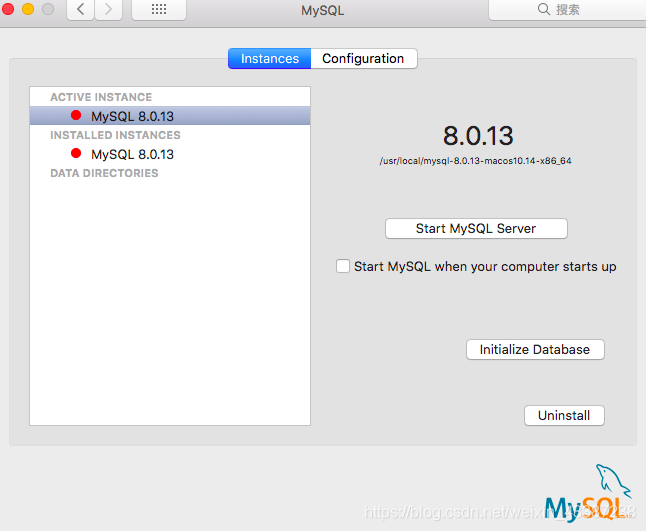646x531 pixels.
Task: Click the Uninstall button
Action: [x=564, y=415]
